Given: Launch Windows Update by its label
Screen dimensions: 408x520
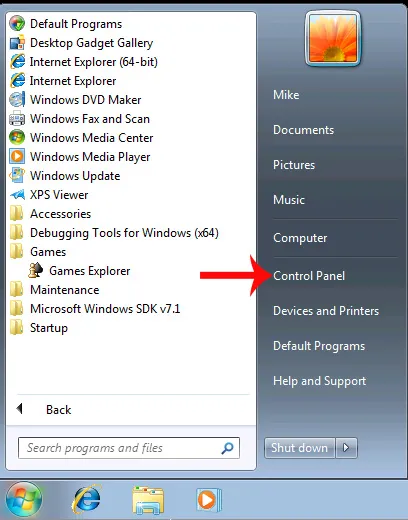Looking at the screenshot, I should (x=75, y=176).
